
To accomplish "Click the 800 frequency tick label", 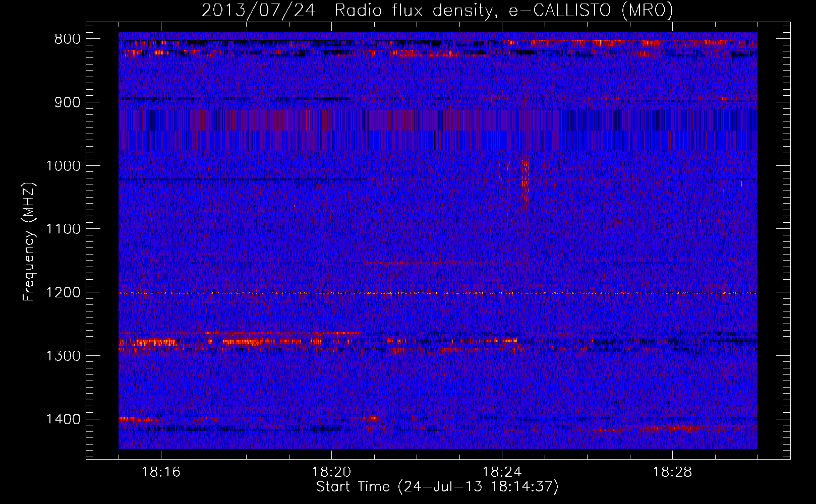I will [67, 39].
